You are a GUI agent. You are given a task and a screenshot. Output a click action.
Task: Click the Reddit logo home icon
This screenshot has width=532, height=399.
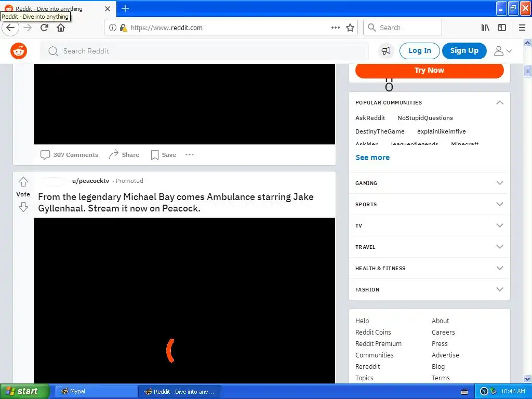19,51
